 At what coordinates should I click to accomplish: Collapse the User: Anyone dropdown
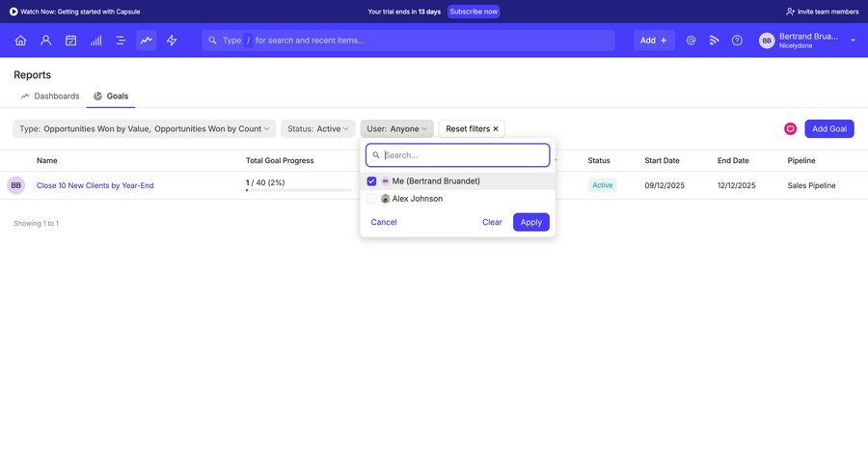(396, 129)
